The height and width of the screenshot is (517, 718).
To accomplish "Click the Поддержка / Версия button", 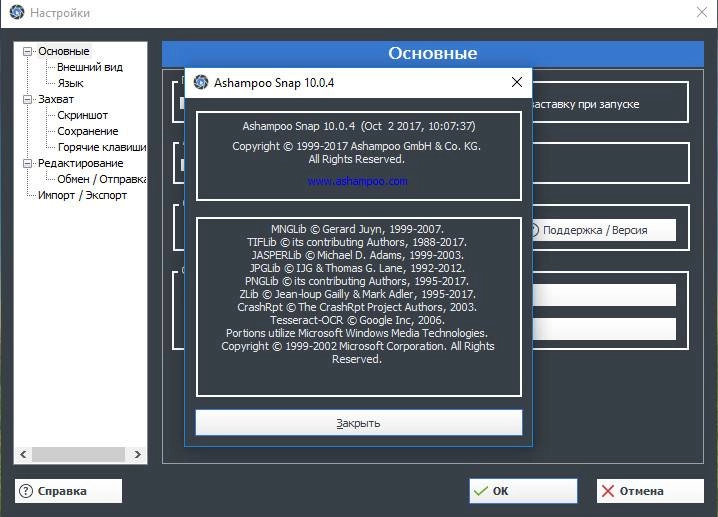I will coord(604,230).
